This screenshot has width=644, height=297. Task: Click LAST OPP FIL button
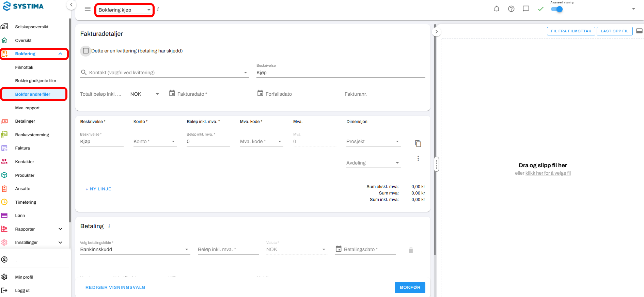click(x=614, y=31)
